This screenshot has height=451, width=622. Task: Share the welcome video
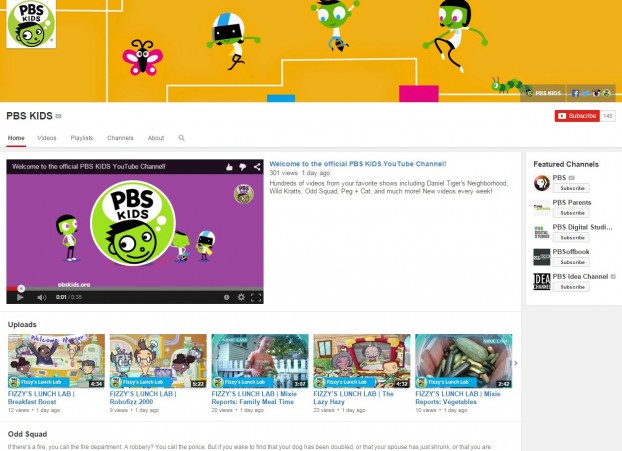coord(257,167)
